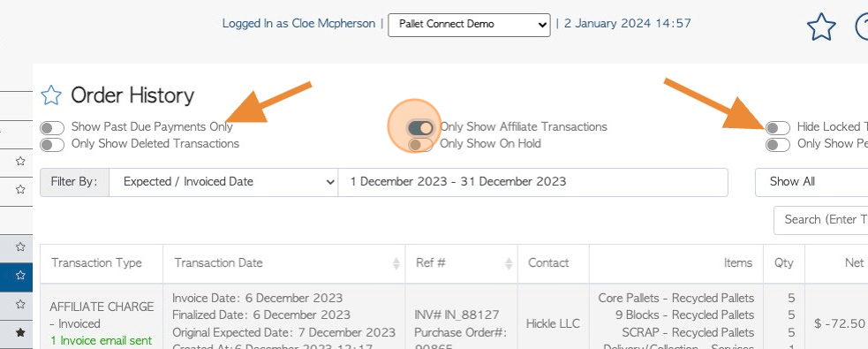
Task: Click Logged In as Cloe Mcpherson link
Action: (298, 24)
